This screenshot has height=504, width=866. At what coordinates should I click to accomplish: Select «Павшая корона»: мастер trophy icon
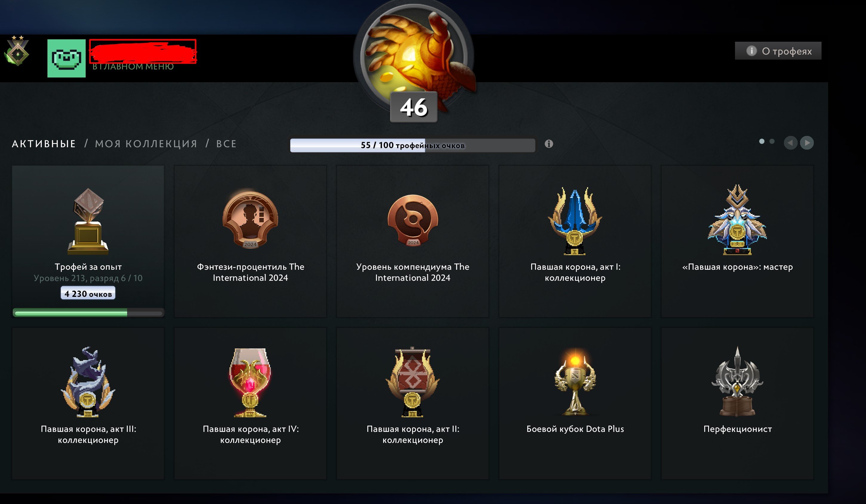[737, 220]
